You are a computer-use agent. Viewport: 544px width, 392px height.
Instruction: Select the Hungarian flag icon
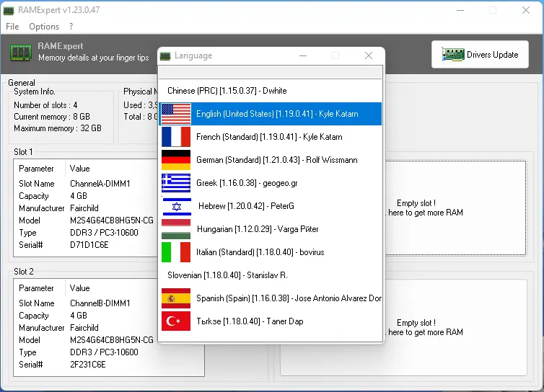176,229
